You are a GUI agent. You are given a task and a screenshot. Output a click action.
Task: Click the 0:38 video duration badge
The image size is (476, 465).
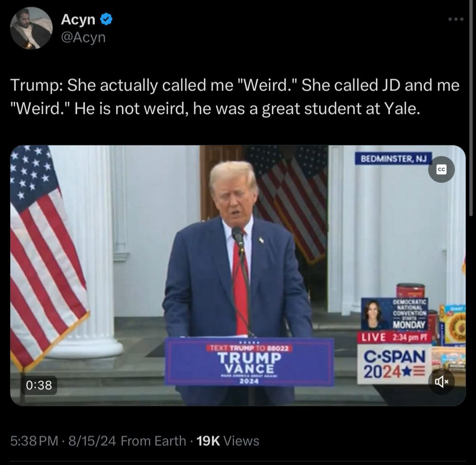point(39,385)
